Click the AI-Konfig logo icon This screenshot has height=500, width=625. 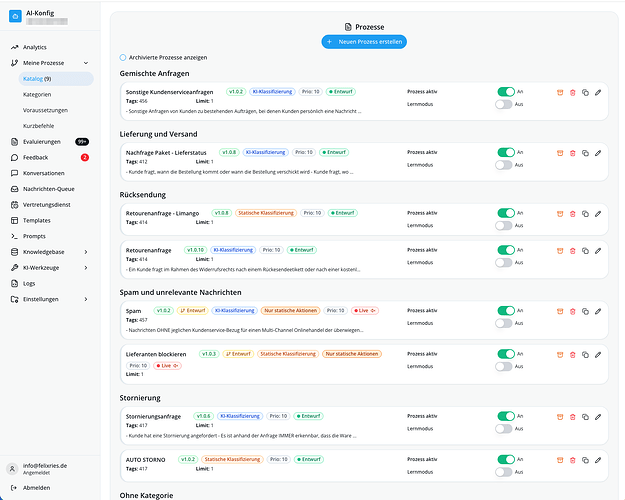tap(15, 16)
